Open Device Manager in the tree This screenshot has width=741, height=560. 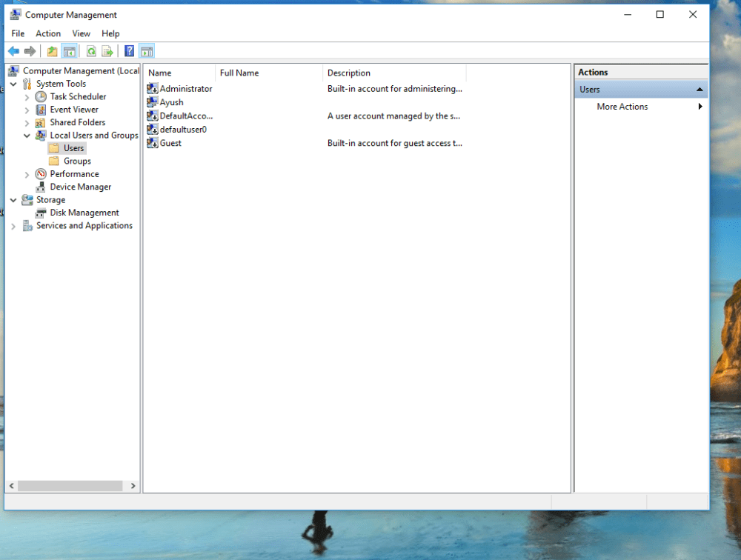coord(80,187)
